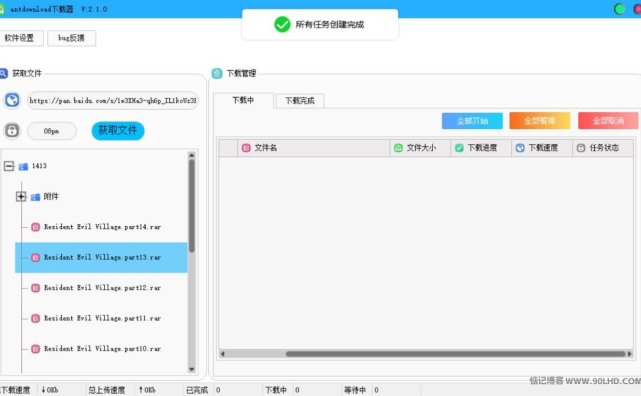Open the 软件设置 settings button
The height and width of the screenshot is (396, 641).
20,38
